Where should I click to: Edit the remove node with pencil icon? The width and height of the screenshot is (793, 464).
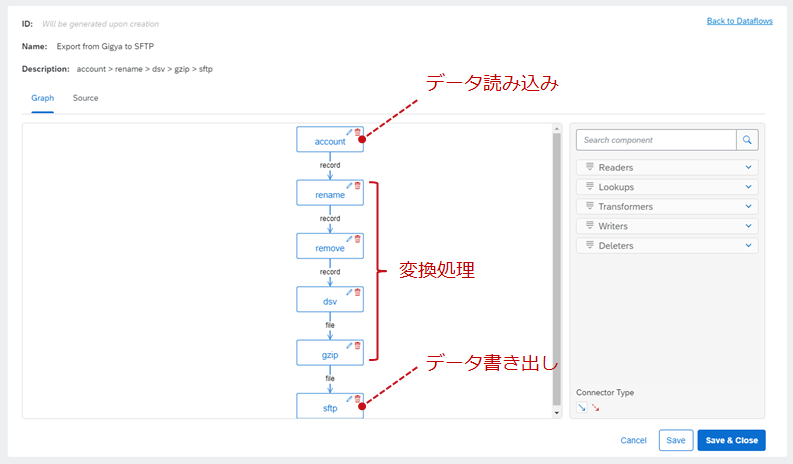coord(349,239)
